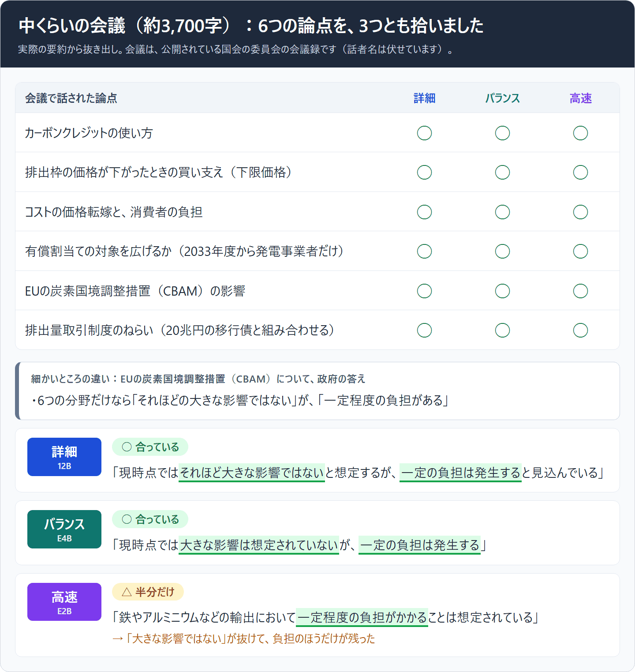635x672 pixels.
Task: Click the 合っている pill in the 詳細 card
Action: coord(150,447)
